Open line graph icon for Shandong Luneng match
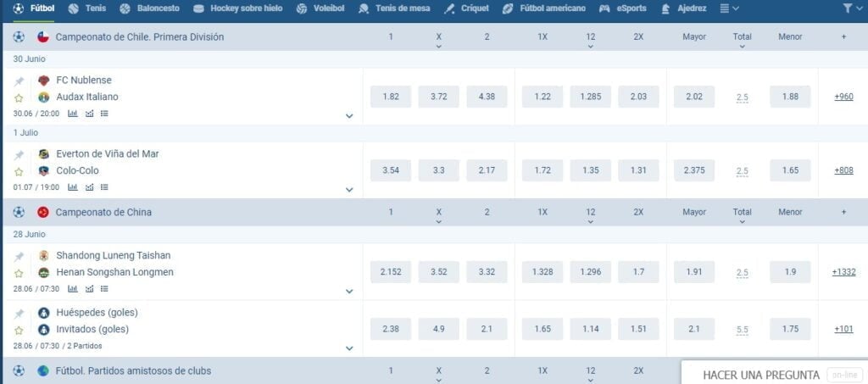 (x=89, y=289)
